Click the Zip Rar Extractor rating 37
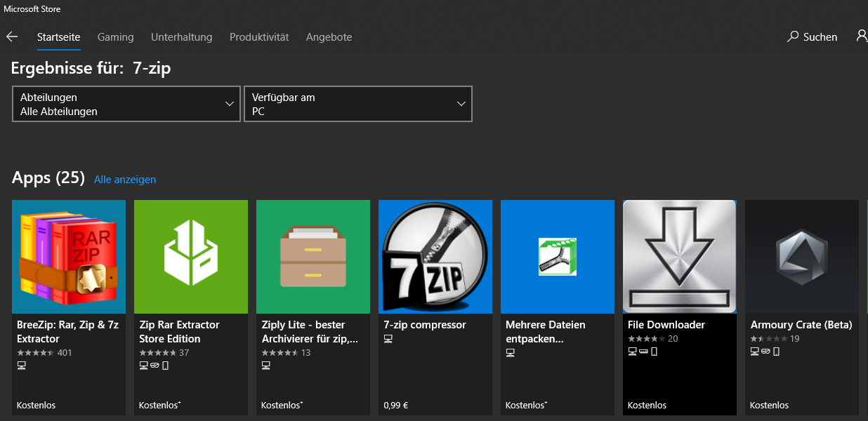Image resolution: width=868 pixels, height=421 pixels. click(x=164, y=352)
